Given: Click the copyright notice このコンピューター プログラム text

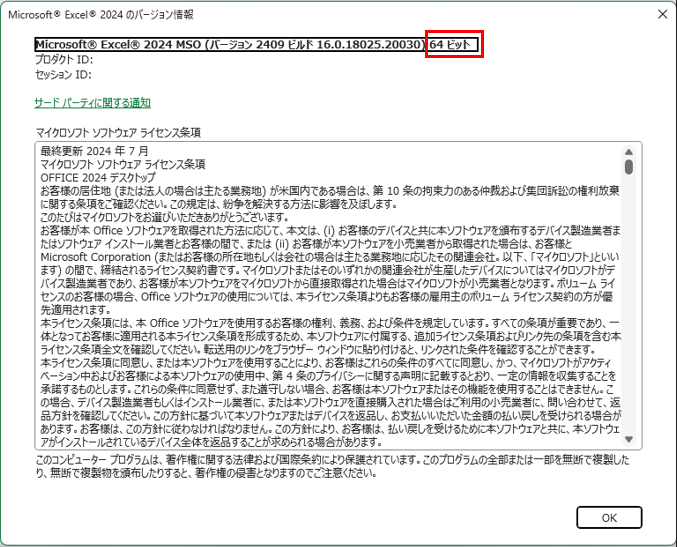Looking at the screenshot, I should (x=332, y=466).
